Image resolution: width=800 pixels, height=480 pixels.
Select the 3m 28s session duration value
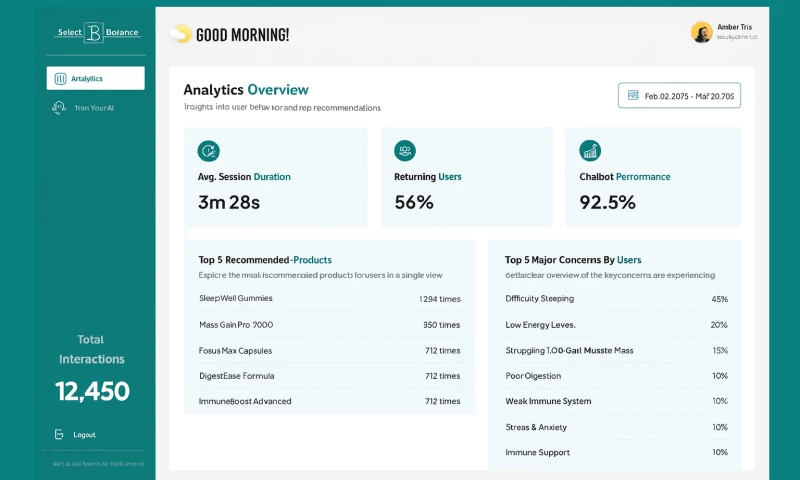229,203
